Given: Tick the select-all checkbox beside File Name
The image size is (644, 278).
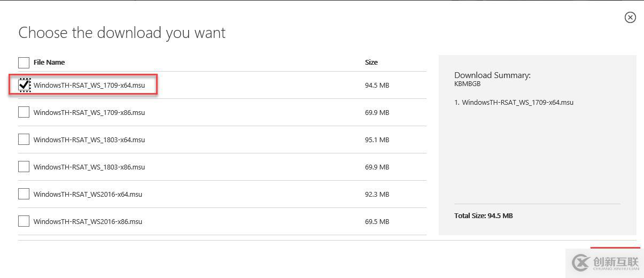Looking at the screenshot, I should [x=24, y=63].
